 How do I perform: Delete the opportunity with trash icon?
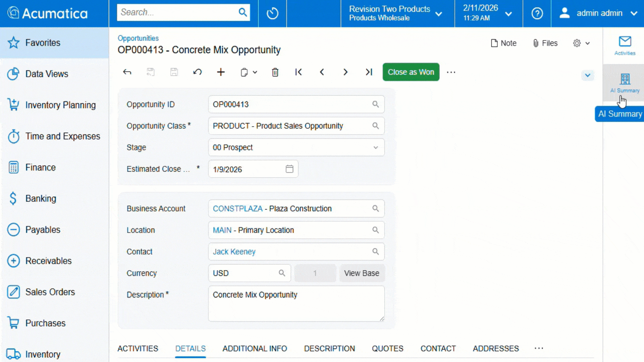275,72
